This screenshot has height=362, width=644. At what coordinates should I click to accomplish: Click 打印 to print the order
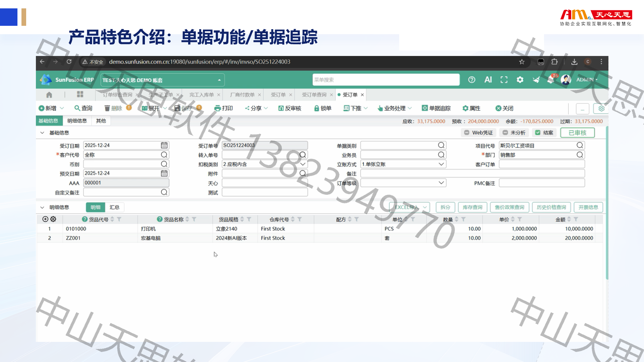pyautogui.click(x=223, y=108)
